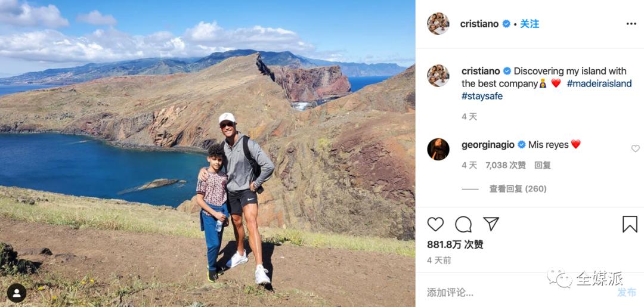View the 881.8万 次赞 likes list

455,244
